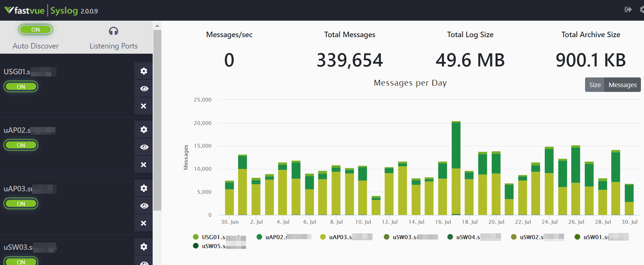644x265 pixels.
Task: Click the logout icon in header
Action: coord(628,10)
